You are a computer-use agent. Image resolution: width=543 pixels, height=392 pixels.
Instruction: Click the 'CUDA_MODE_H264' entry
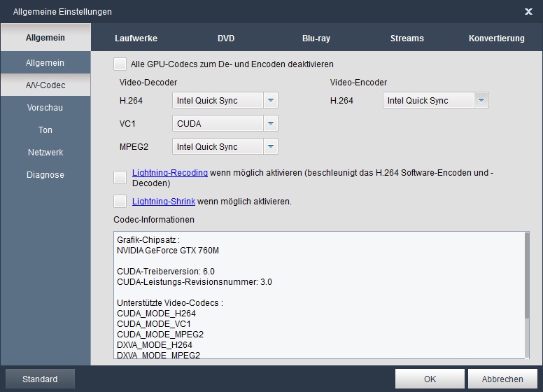[x=156, y=314]
